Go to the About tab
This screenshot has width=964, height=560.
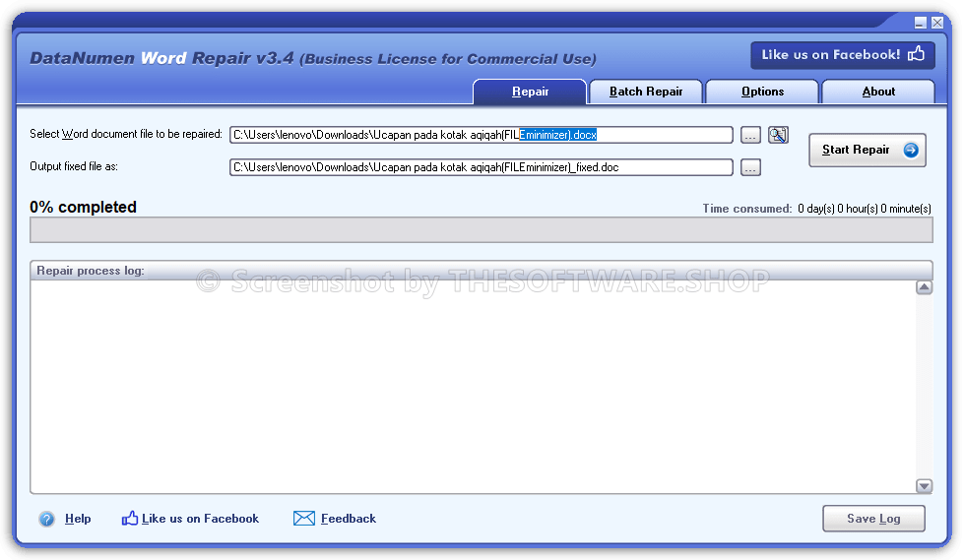(878, 92)
